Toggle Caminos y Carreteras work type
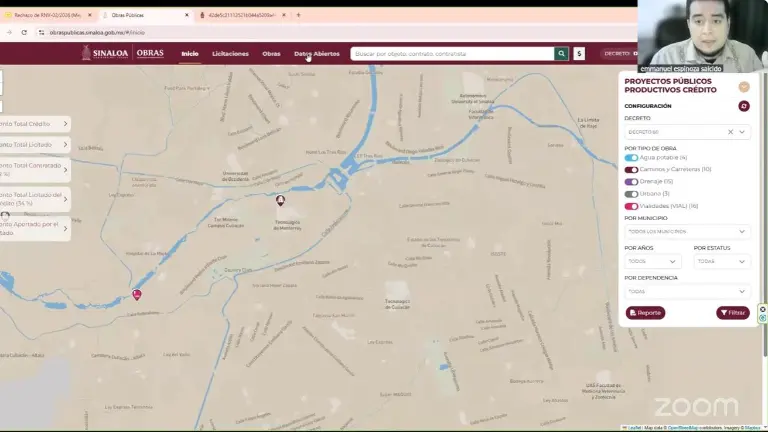This screenshot has height=432, width=768. tap(631, 169)
